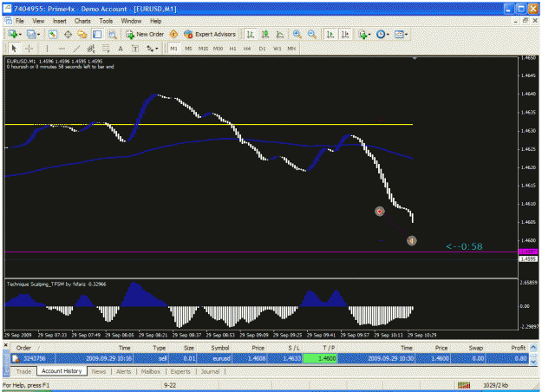Expand the Templates dropdown arrow

[x=406, y=35]
